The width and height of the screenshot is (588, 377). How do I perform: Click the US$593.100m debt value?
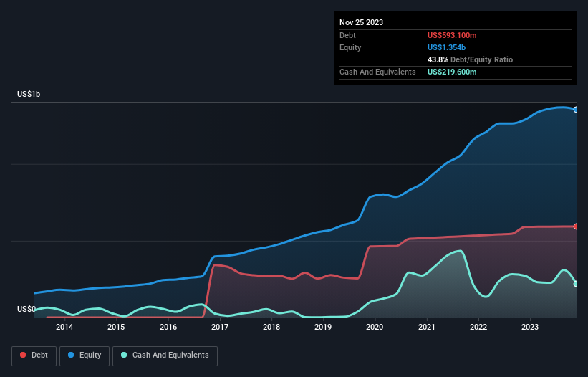point(452,35)
